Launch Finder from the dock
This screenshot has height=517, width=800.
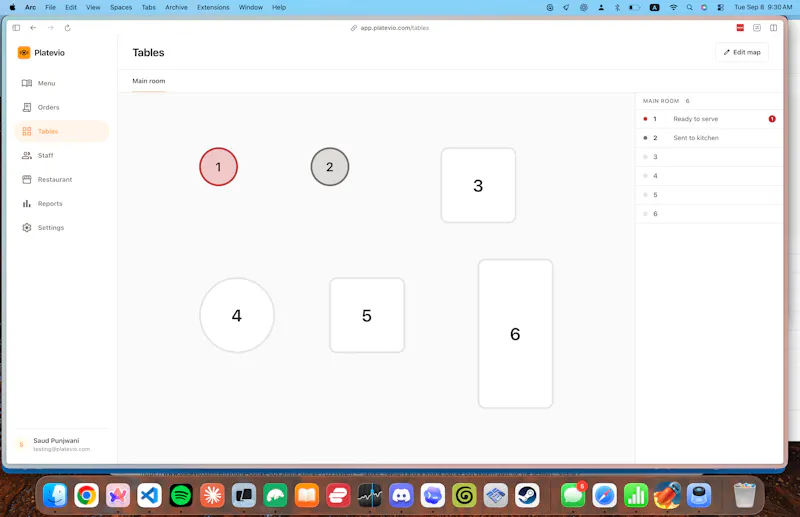[x=55, y=495]
